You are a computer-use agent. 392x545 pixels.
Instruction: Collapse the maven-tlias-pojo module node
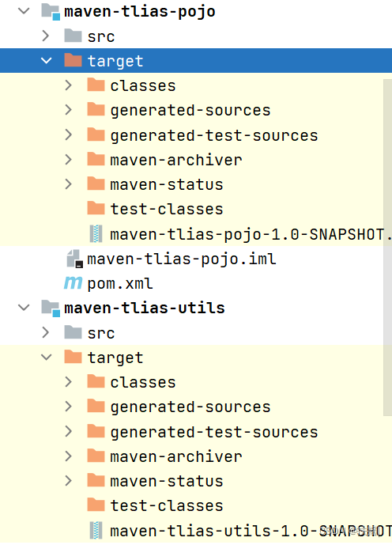pos(24,11)
